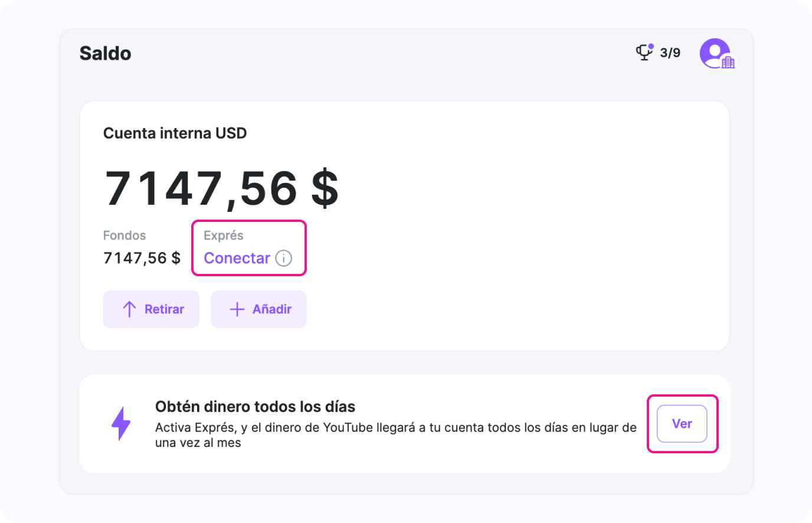Click the 3/9 progress counter
The image size is (812, 523).
click(x=670, y=53)
